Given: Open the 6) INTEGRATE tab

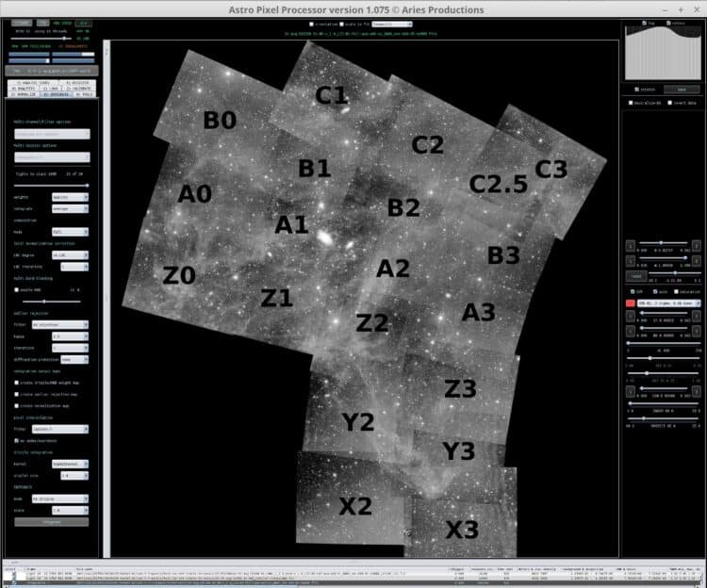Looking at the screenshot, I should pos(56,94).
